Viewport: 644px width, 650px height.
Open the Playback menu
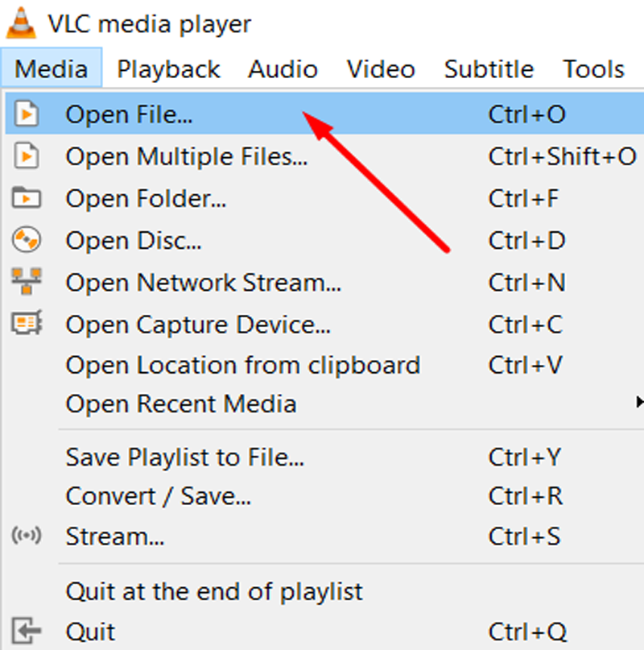[x=167, y=69]
